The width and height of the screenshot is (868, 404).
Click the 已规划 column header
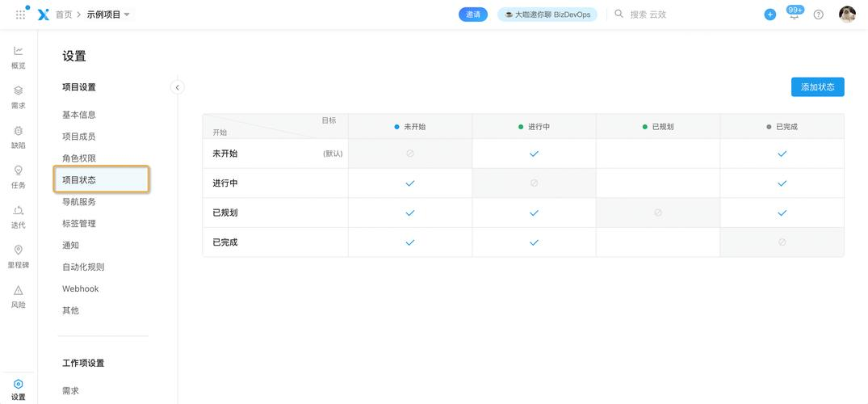tap(658, 126)
